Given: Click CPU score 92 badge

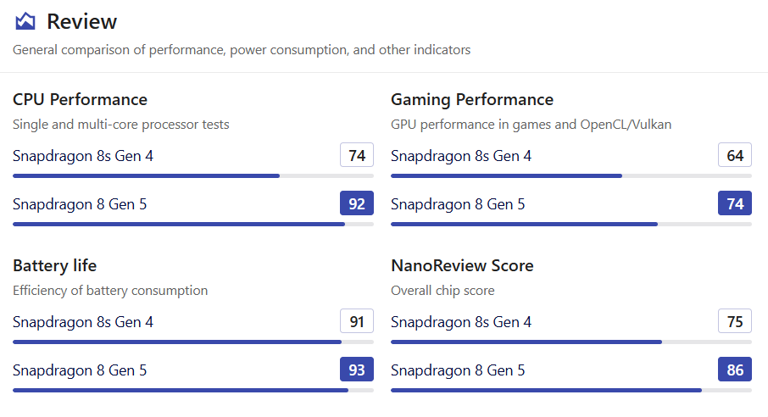Looking at the screenshot, I should (357, 203).
